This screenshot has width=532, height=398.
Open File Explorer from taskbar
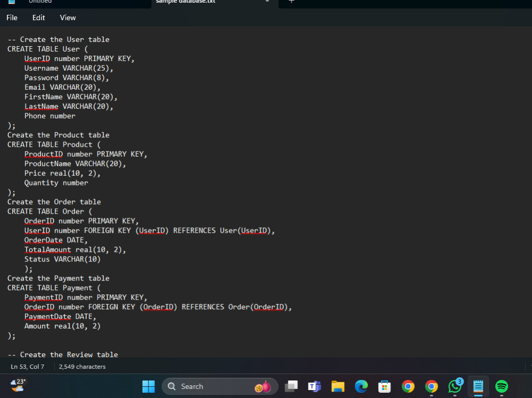[338, 386]
